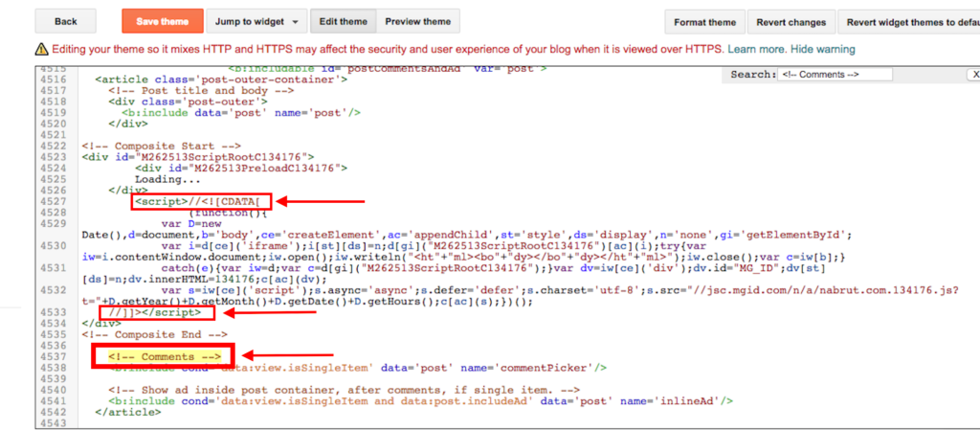
Task: Click the b:include name='post' line
Action: tap(241, 112)
